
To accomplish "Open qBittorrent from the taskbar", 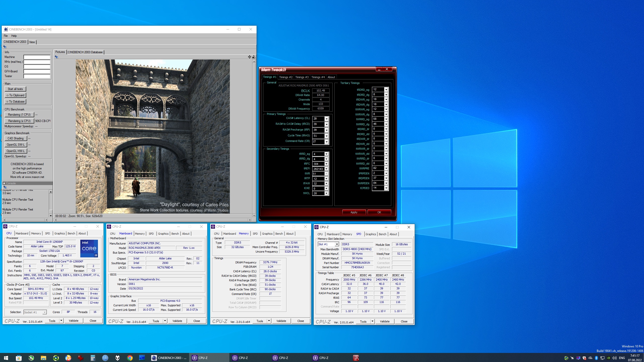I will click(105, 358).
